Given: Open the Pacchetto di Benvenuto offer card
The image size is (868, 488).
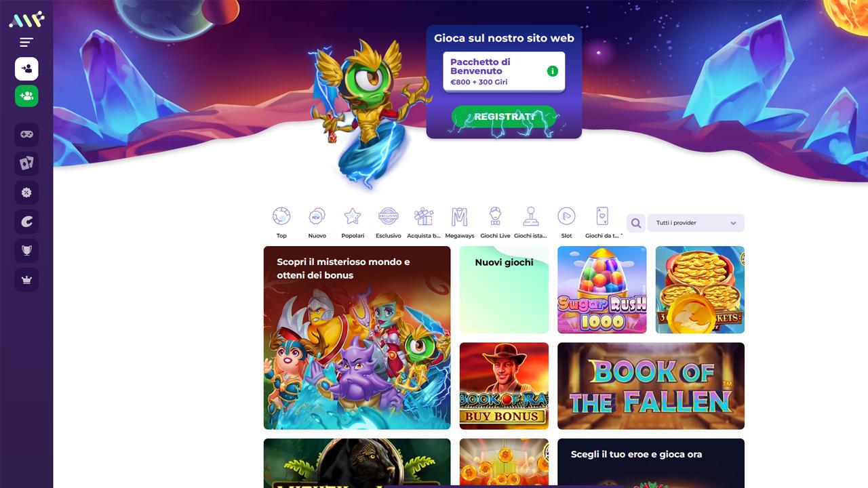Looking at the screenshot, I should pos(504,71).
